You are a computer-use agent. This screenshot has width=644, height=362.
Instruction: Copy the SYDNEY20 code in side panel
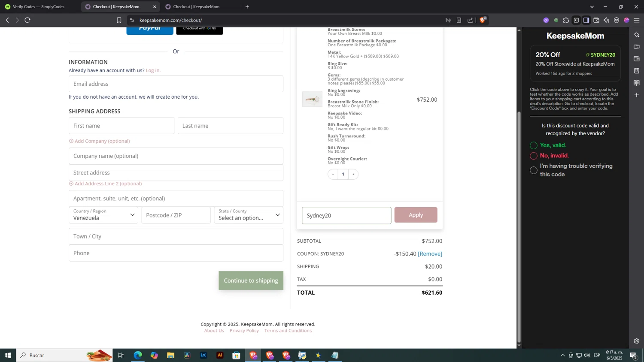(600, 55)
